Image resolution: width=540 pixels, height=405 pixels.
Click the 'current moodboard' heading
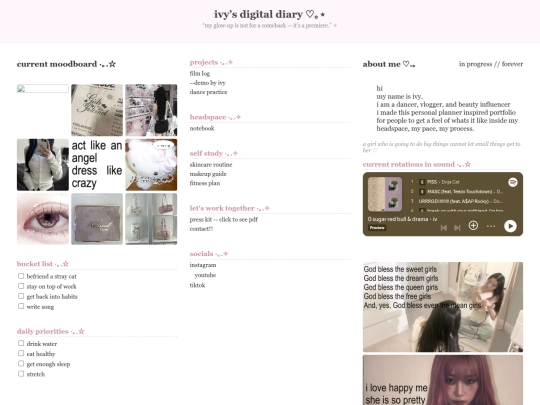[66, 64]
